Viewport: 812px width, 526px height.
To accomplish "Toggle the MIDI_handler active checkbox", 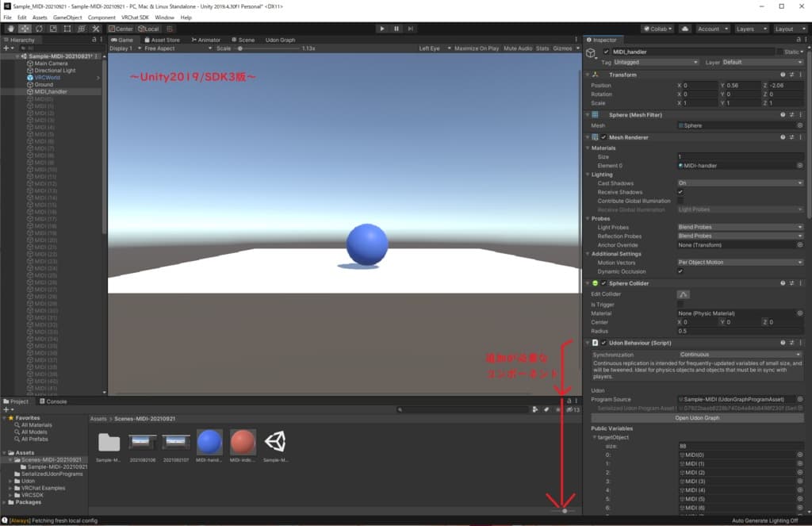I will point(607,52).
